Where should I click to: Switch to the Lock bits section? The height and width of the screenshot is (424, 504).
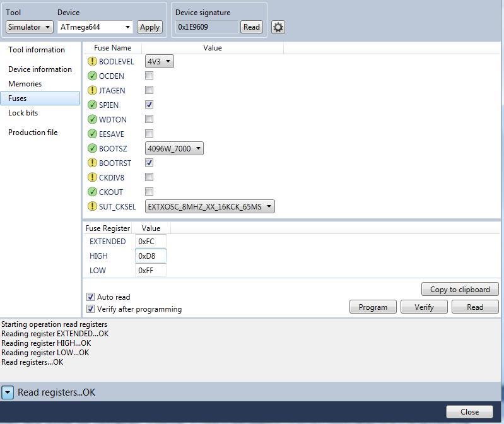[x=23, y=113]
